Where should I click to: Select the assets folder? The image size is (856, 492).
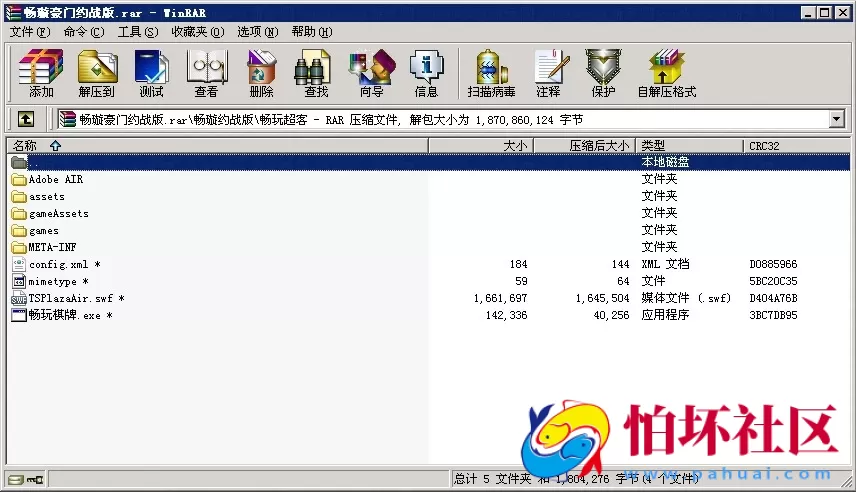click(x=46, y=197)
